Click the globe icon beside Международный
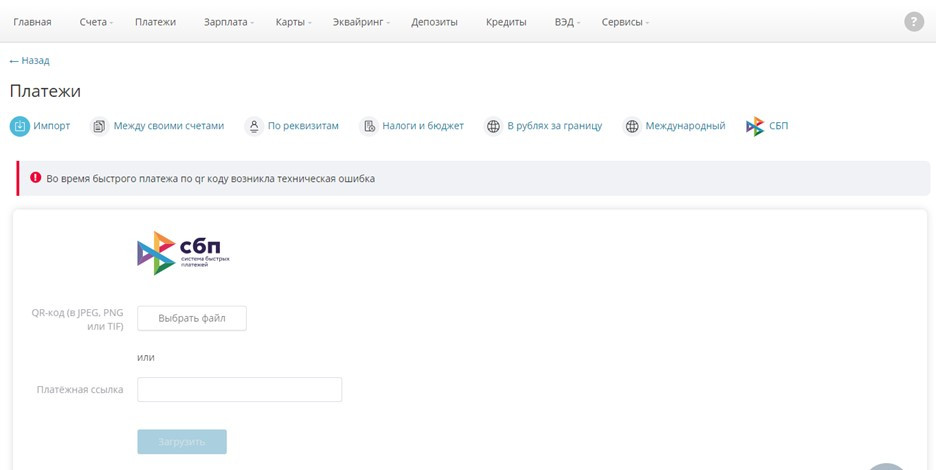The width and height of the screenshot is (936, 470). 632,126
